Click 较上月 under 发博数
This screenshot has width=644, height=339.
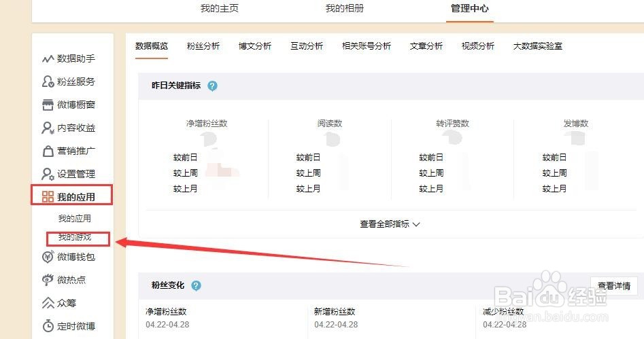tap(554, 189)
